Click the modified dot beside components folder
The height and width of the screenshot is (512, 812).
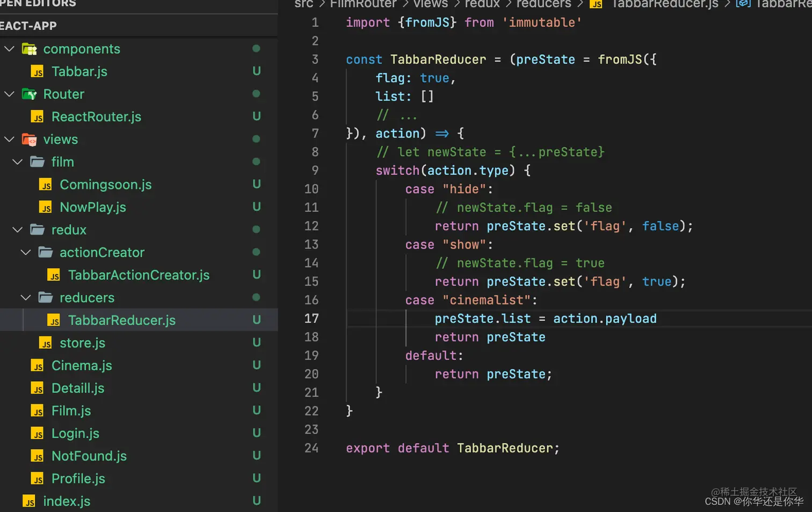tap(256, 48)
